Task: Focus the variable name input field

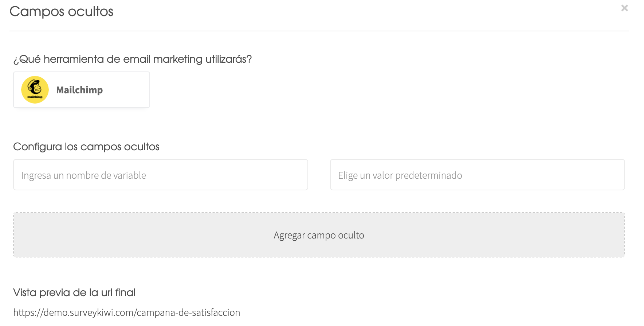Action: (x=161, y=175)
